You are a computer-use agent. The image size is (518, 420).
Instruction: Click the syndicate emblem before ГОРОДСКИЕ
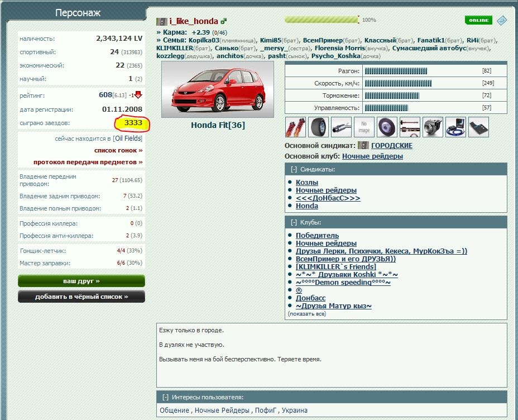(x=363, y=145)
